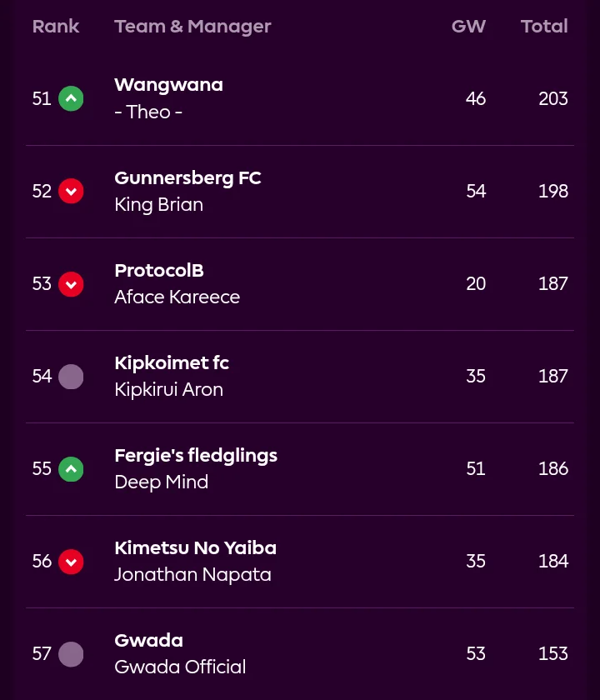Click the red down arrow for Kimetsu No Yaiba
Screen dimensions: 600x700
(71, 562)
